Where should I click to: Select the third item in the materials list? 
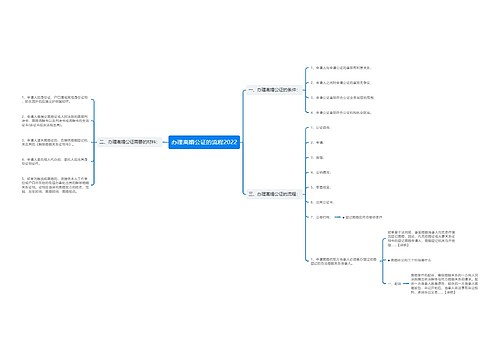click(55, 142)
